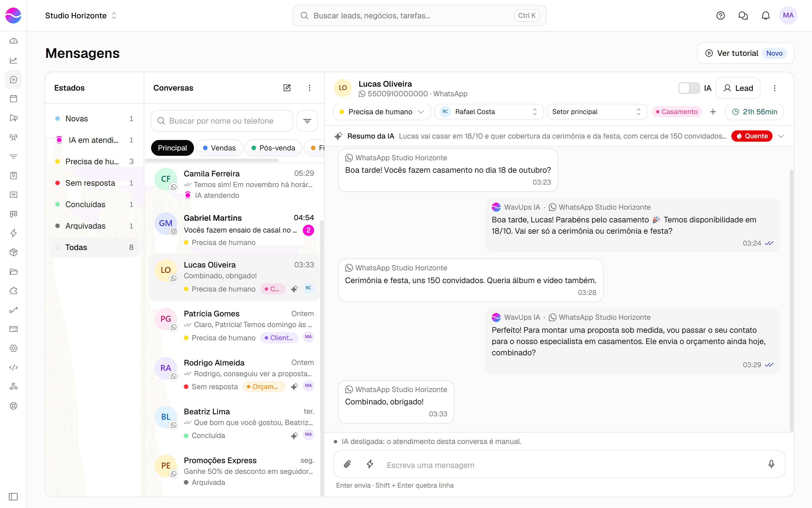Viewport: 812px width, 508px height.
Task: Open the credit card billing icon in sidebar
Action: click(14, 329)
